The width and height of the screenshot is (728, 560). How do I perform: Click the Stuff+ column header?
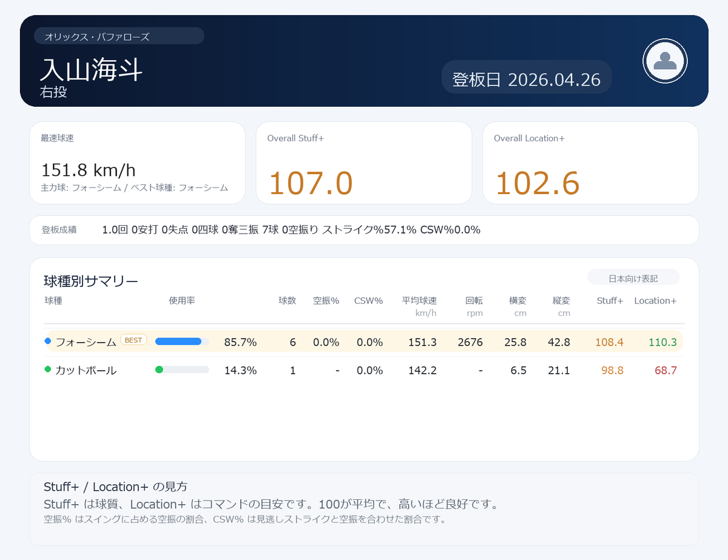[x=610, y=300]
